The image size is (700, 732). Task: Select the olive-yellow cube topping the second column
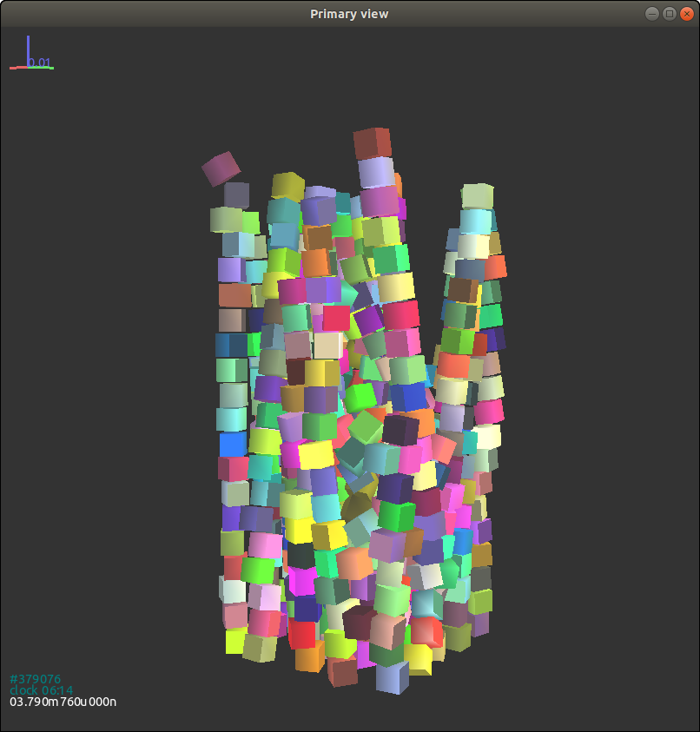287,185
